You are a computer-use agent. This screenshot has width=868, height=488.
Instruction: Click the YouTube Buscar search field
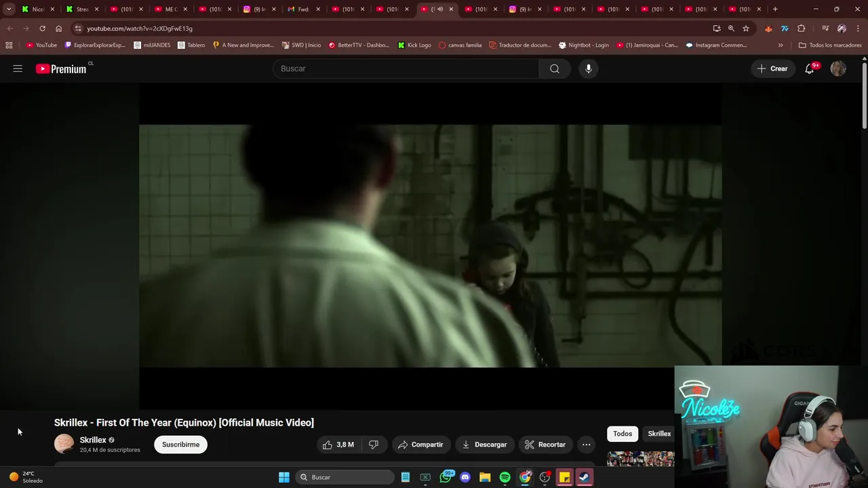[406, 68]
